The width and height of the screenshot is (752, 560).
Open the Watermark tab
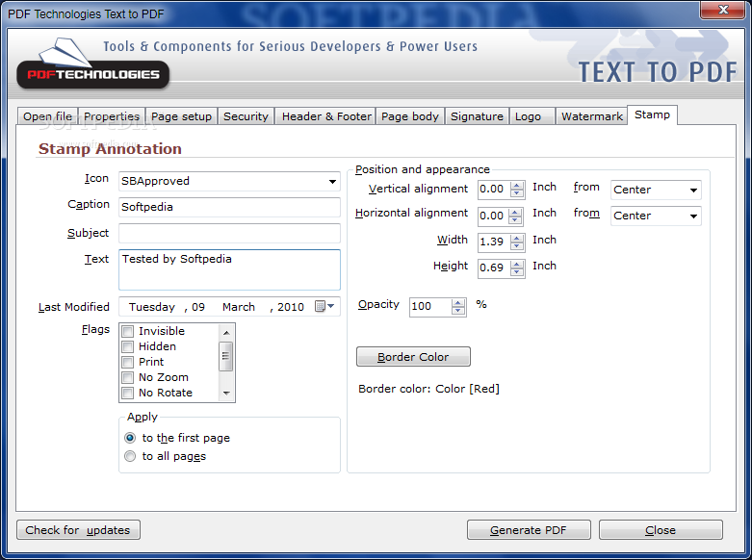point(592,116)
